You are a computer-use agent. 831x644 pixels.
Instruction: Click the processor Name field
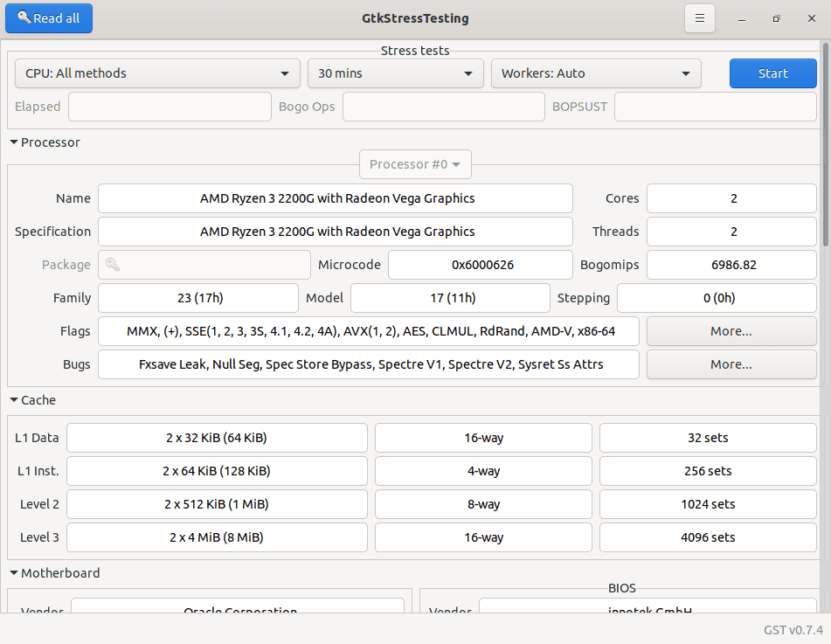[336, 198]
